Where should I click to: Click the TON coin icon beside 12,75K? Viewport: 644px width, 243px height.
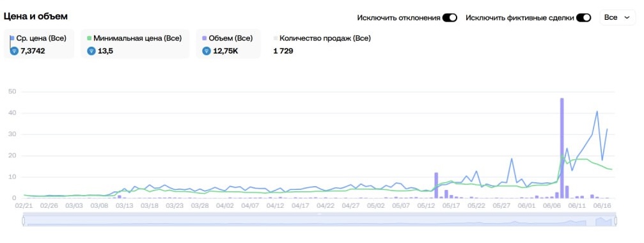click(x=207, y=51)
